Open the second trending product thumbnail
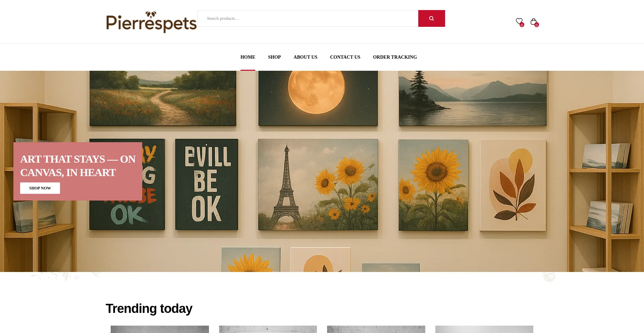The width and height of the screenshot is (644, 333). tap(268, 329)
